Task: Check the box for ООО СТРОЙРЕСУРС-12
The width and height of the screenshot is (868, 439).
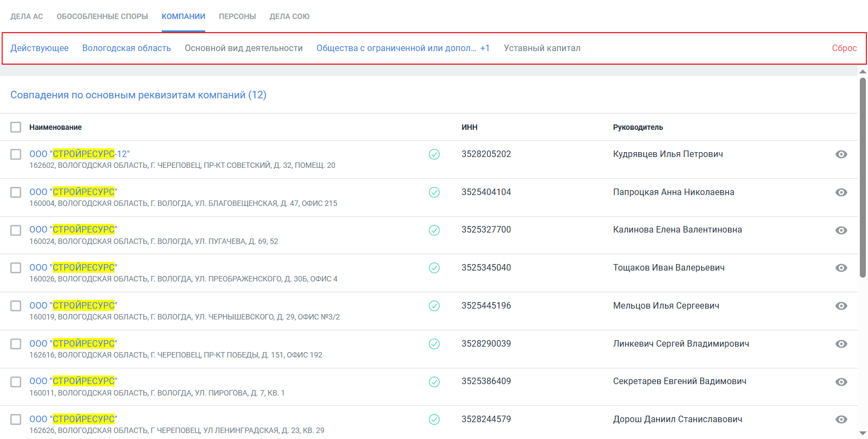Action: coord(16,154)
